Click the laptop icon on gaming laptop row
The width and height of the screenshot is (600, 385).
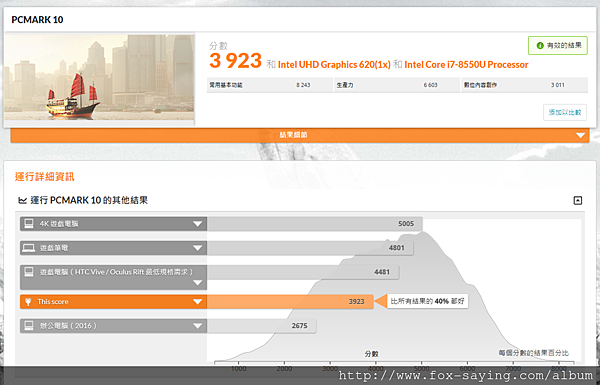[29, 248]
